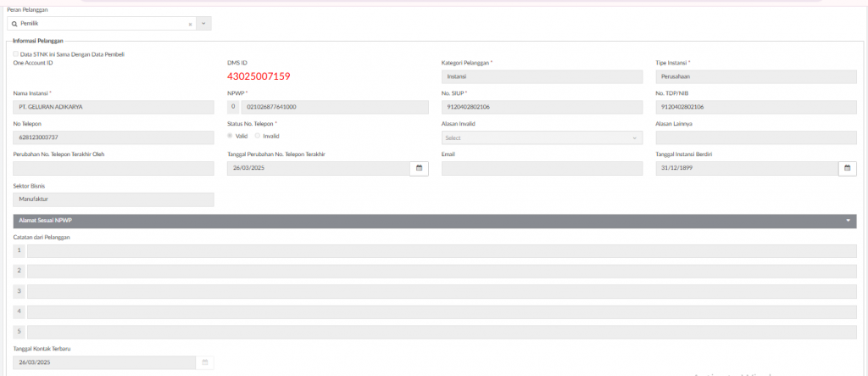Select the Valid phone status radio button
The height and width of the screenshot is (376, 868).
pos(230,136)
